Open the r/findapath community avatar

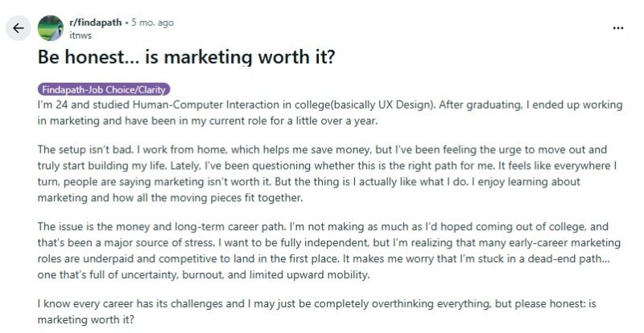(x=51, y=29)
